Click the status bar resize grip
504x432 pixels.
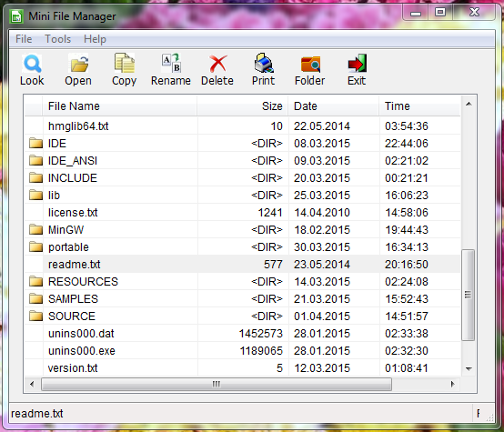(x=489, y=417)
